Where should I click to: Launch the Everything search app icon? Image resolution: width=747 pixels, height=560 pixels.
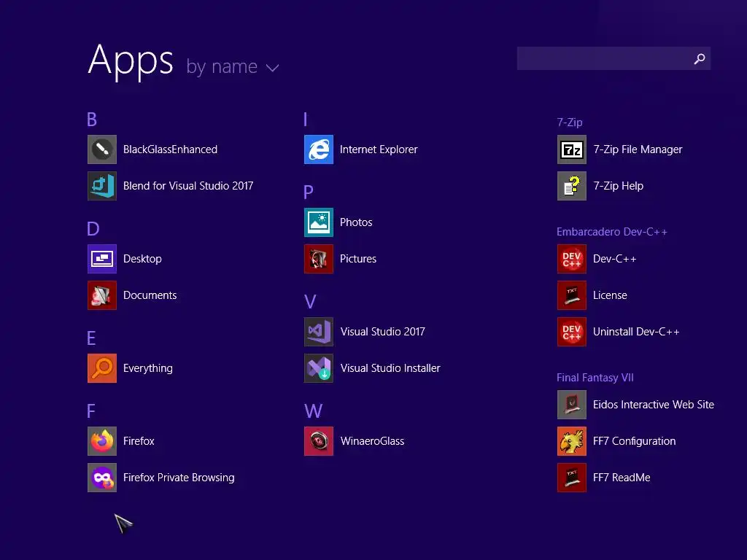[102, 368]
